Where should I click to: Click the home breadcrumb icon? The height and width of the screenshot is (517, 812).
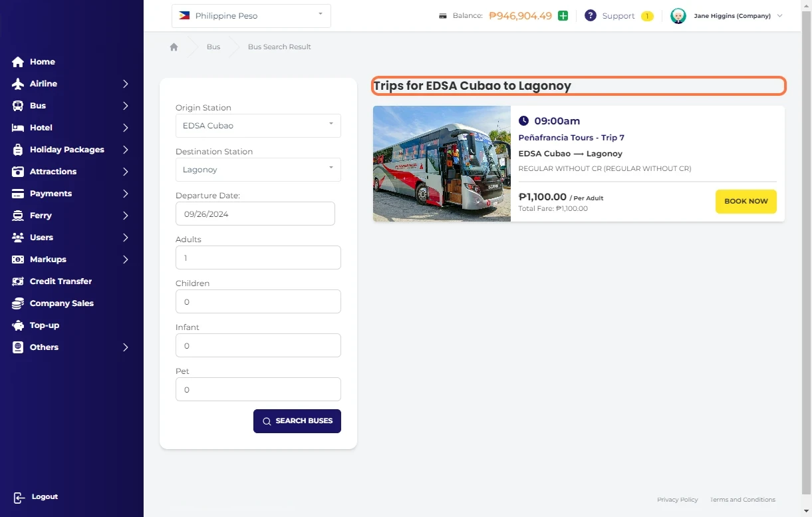[x=174, y=47]
